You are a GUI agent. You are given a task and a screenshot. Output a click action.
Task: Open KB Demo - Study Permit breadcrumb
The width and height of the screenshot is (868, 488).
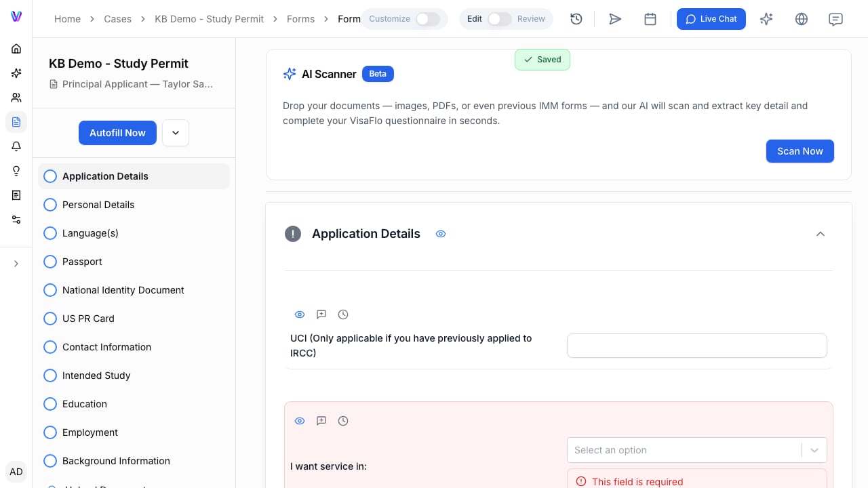210,19
